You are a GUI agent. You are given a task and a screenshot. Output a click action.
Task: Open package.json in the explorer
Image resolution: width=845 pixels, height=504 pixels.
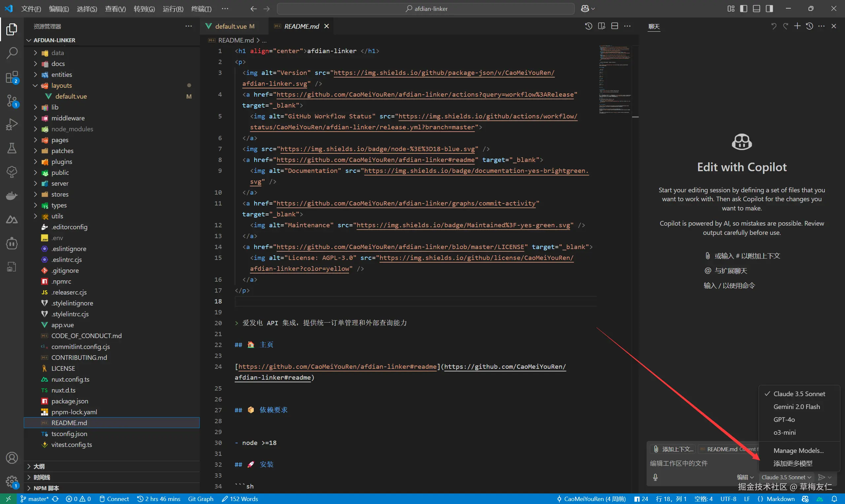click(x=112, y=401)
